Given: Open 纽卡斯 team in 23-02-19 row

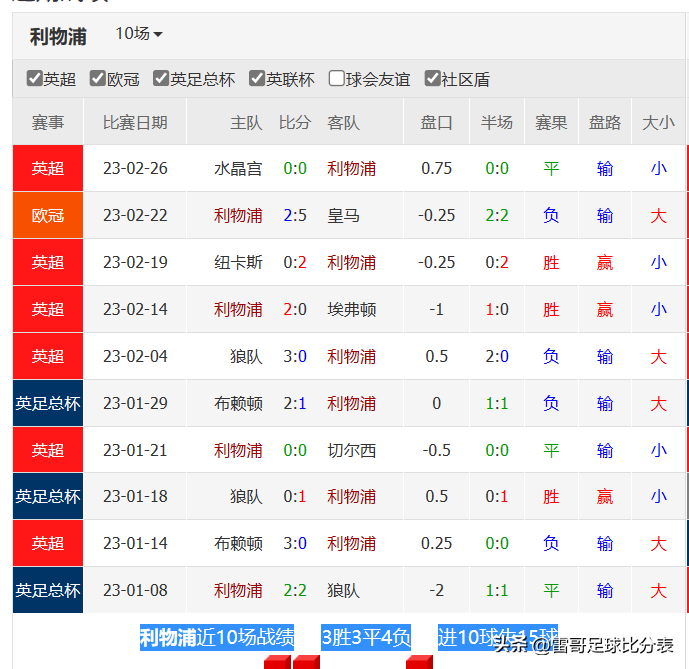Looking at the screenshot, I should tap(238, 263).
